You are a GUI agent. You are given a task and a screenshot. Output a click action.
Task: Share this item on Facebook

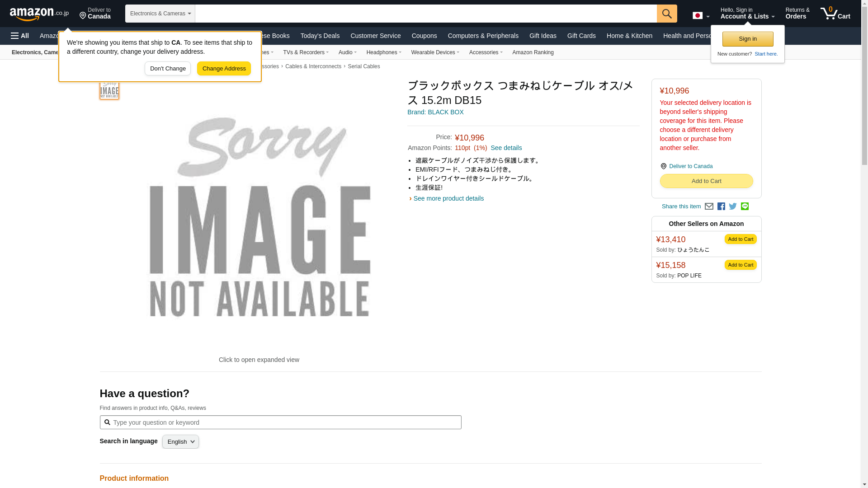(721, 206)
